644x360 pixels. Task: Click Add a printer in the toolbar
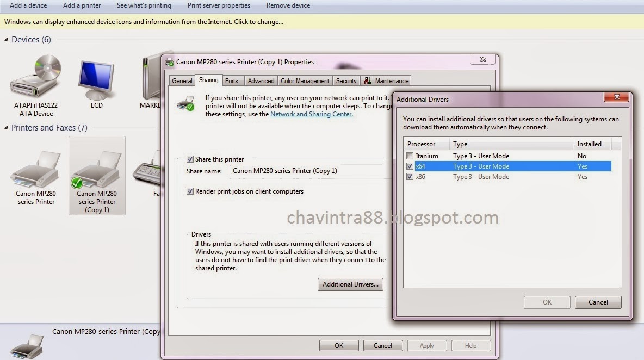(82, 5)
